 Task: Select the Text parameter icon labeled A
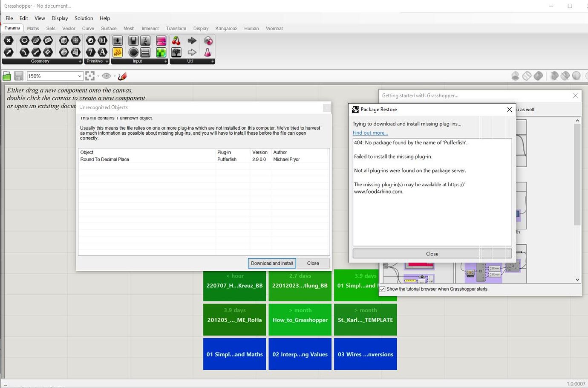[x=101, y=52]
